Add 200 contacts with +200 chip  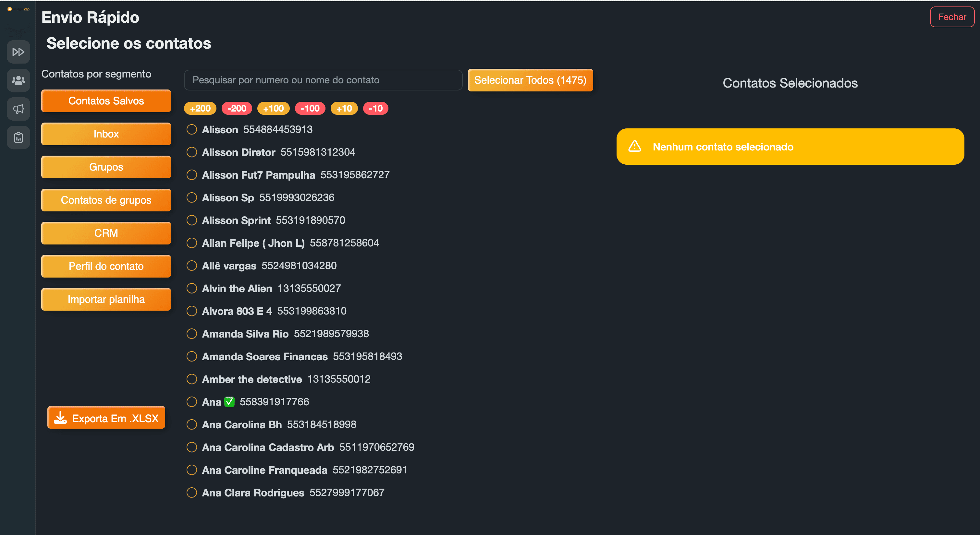click(200, 108)
